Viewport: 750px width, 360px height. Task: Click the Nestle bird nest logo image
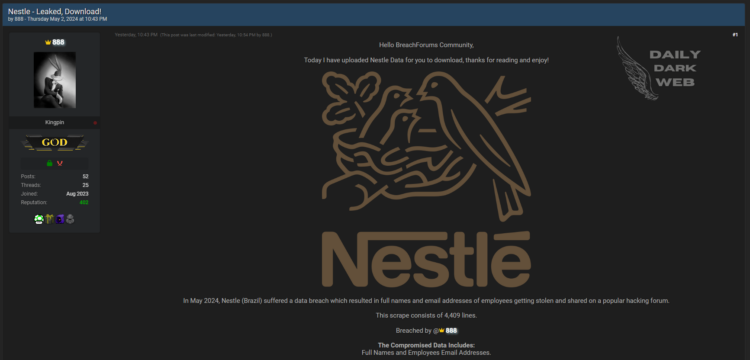(426, 179)
